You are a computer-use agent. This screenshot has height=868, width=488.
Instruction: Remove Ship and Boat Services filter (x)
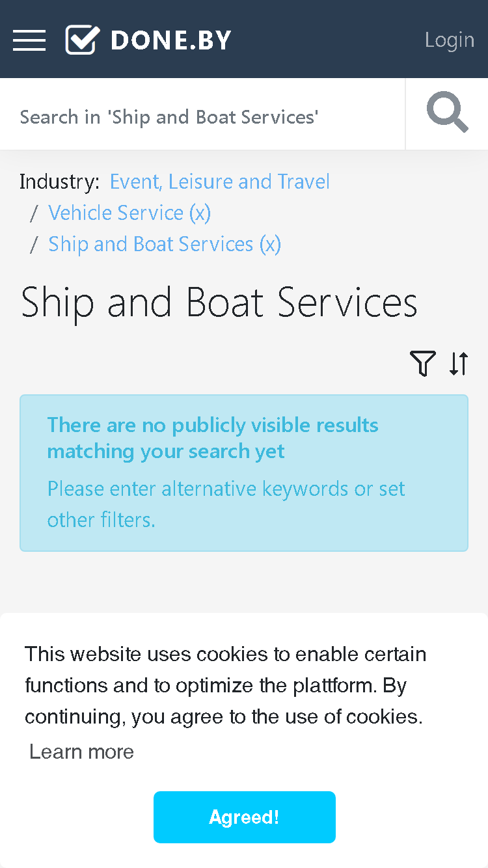pos(270,244)
